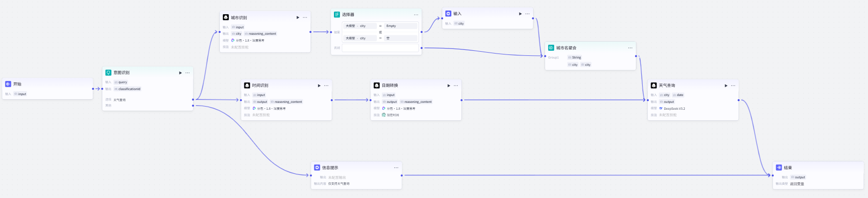Run the 城市识别 node with its play icon
868x198 pixels.
coord(298,17)
